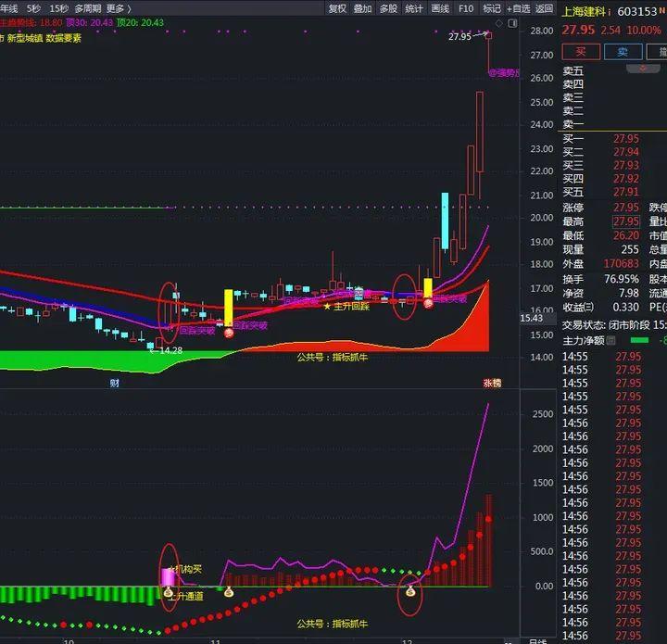
Task: Click the 涨榜 marker on chart axis
Action: tap(492, 384)
